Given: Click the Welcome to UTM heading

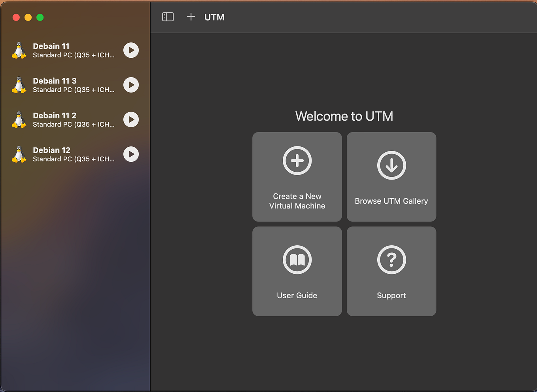Looking at the screenshot, I should [x=344, y=116].
